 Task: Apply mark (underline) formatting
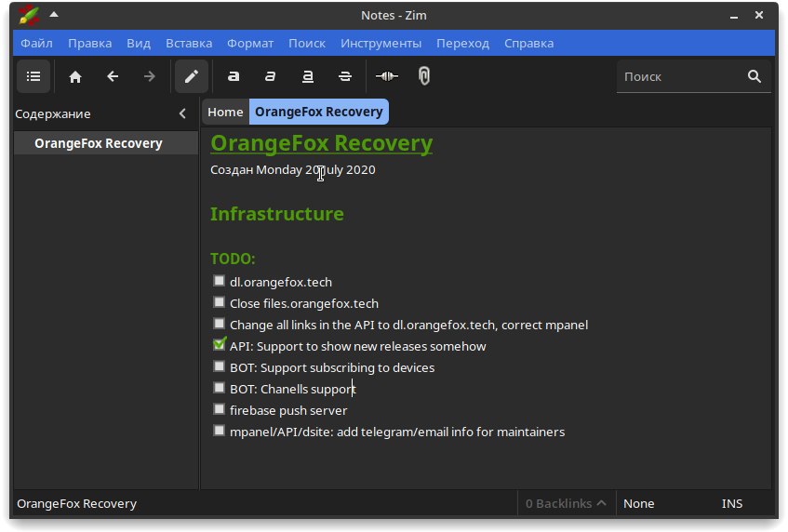308,76
